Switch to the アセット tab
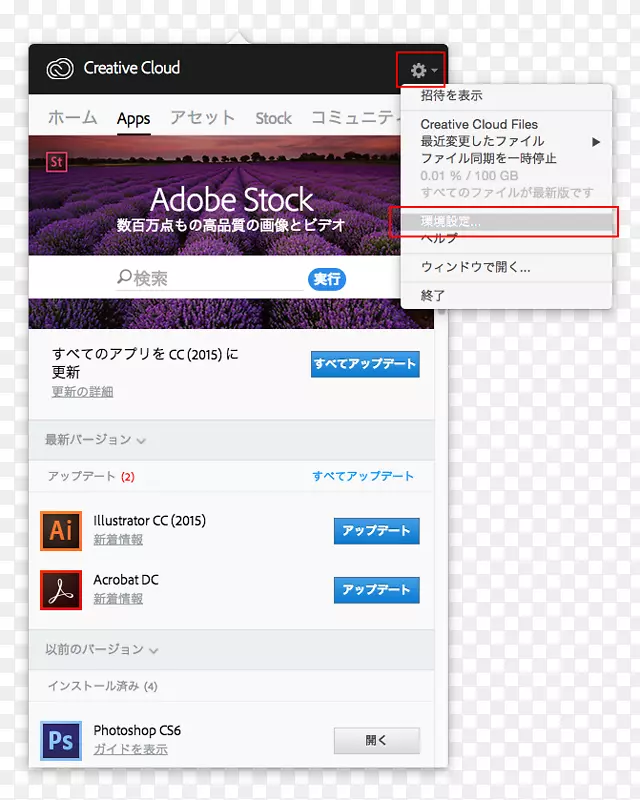The image size is (640, 800). [x=203, y=118]
